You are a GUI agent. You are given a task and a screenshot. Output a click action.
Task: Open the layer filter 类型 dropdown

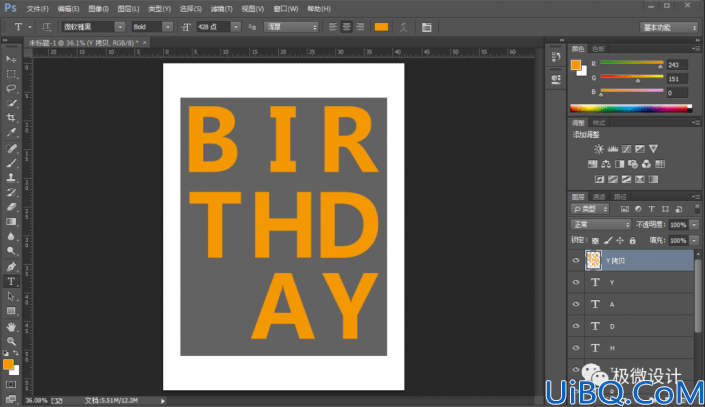coord(590,209)
